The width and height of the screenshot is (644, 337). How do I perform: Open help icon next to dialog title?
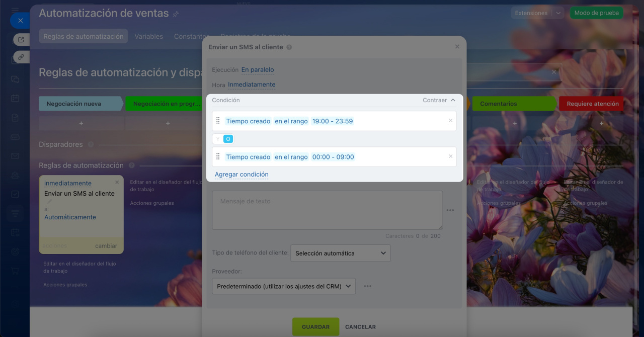click(x=289, y=47)
